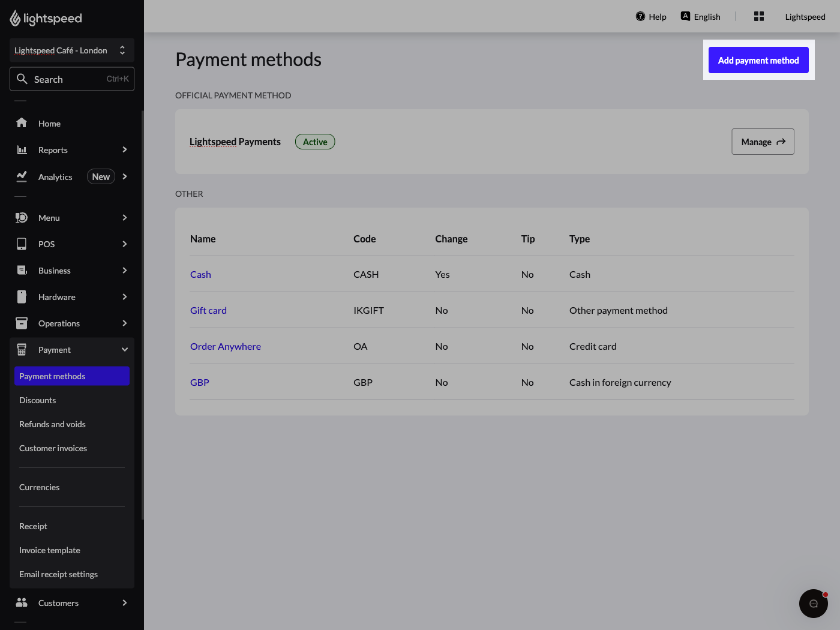Screen dimensions: 840x630
Task: Click the Home icon in sidebar
Action: pyautogui.click(x=22, y=123)
